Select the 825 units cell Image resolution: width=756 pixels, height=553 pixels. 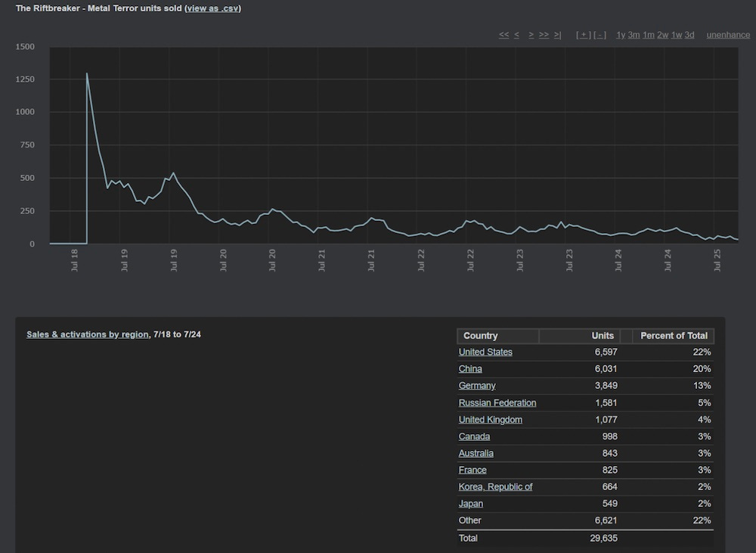(x=610, y=470)
